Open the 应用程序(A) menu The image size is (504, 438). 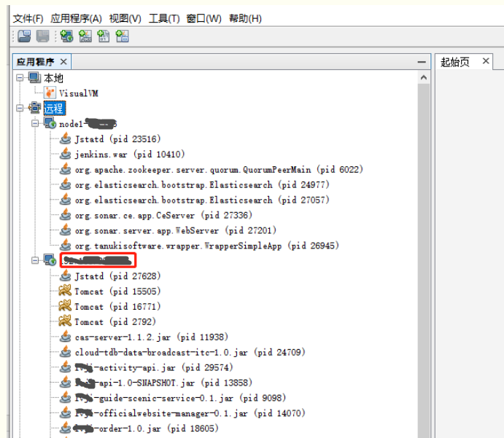(x=76, y=19)
